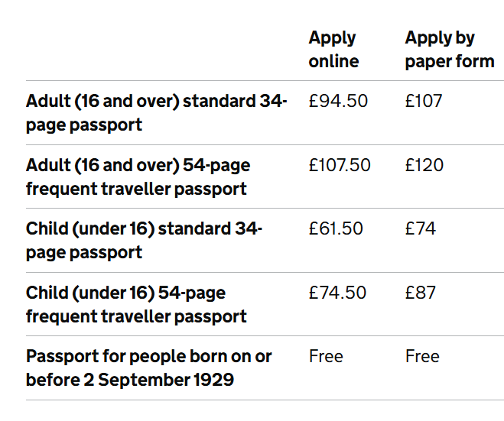Select the Adult 54-page frequent traveller passport label
Viewport: 504px width, 421px height.
138,176
